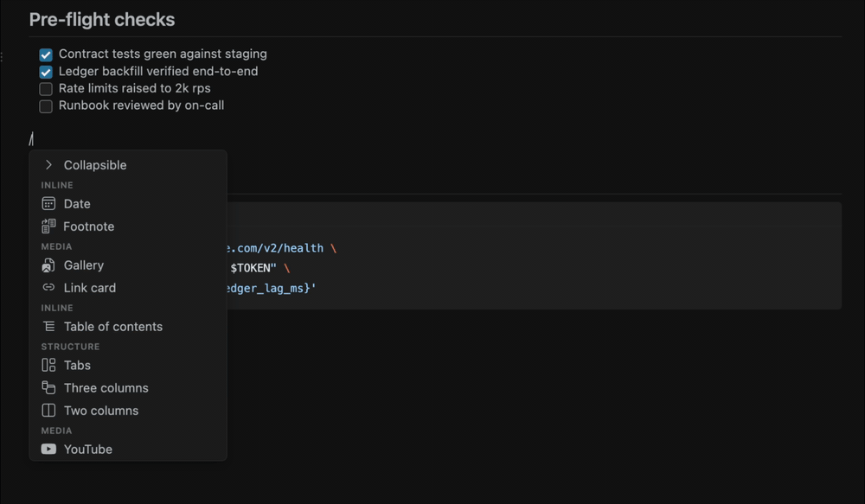Click the Pre-flight checks heading
The image size is (865, 504).
[102, 20]
